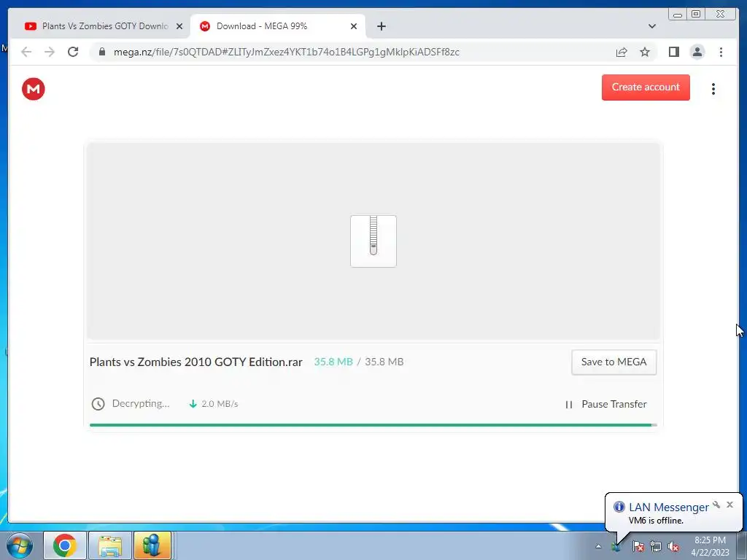
Task: Open LAN Messenger taskbar icon
Action: [152, 545]
